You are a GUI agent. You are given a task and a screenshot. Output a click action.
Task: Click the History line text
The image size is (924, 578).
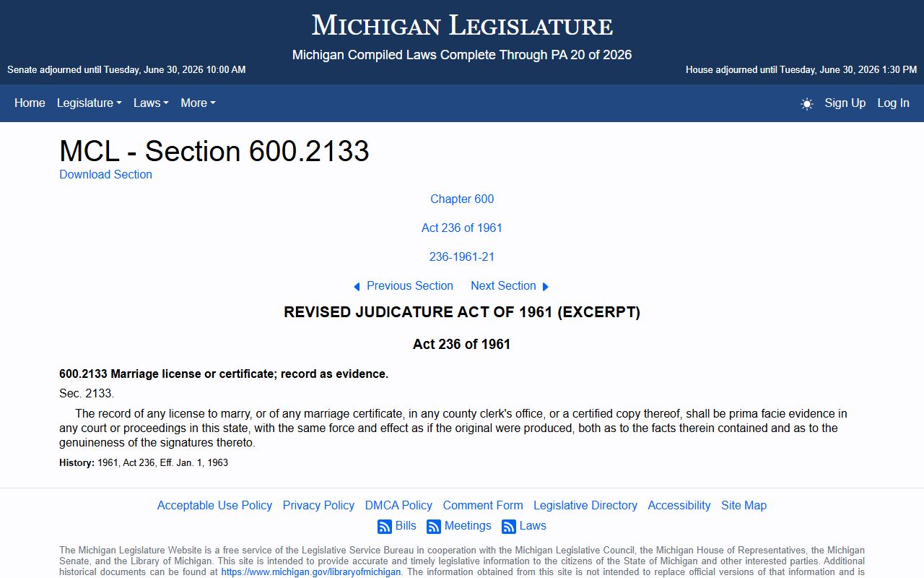[x=144, y=462]
